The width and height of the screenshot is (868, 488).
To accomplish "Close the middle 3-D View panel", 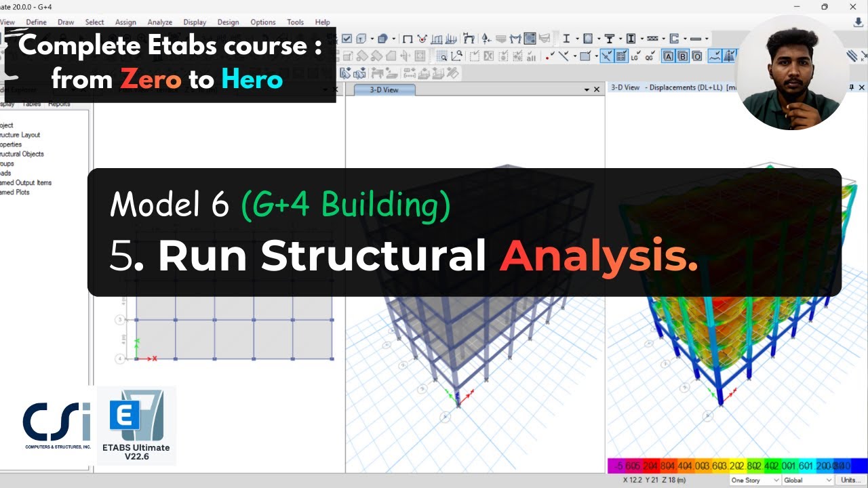I will pyautogui.click(x=597, y=89).
